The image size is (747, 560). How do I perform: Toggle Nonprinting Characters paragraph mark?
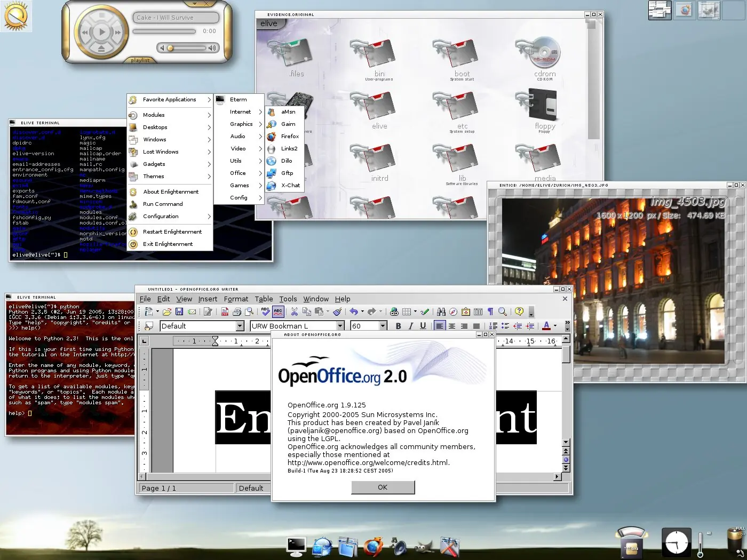[490, 311]
